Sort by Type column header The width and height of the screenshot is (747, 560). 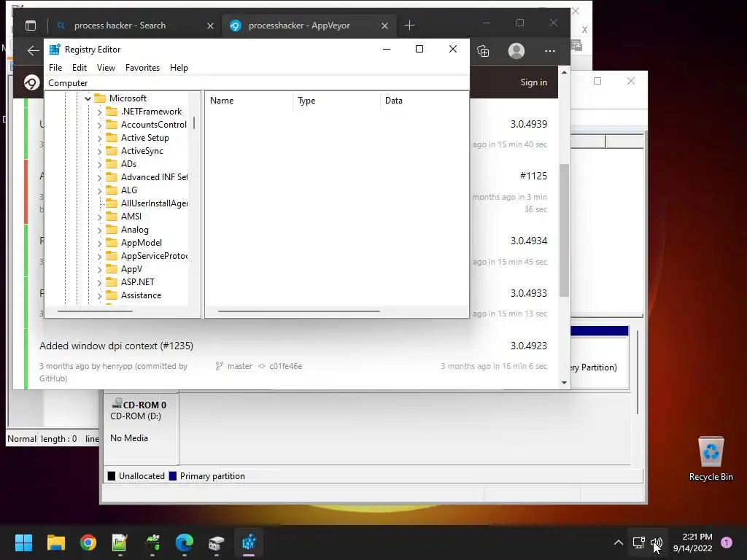coord(336,101)
